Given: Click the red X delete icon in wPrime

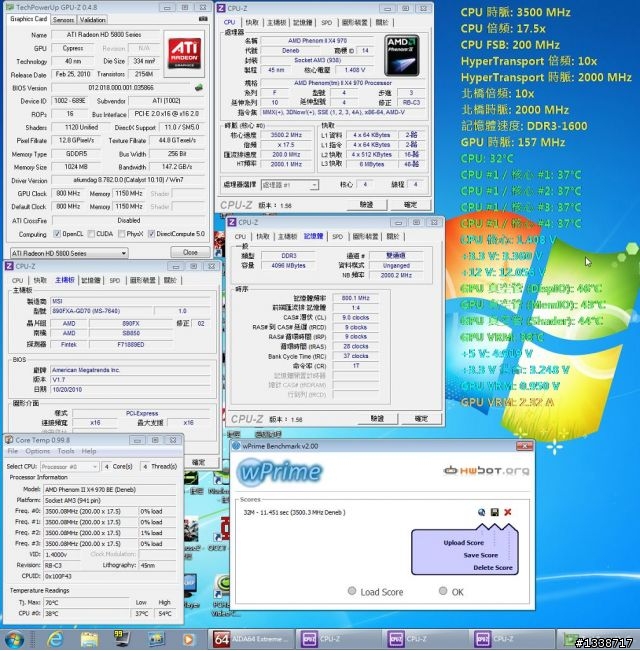Looking at the screenshot, I should tap(508, 512).
